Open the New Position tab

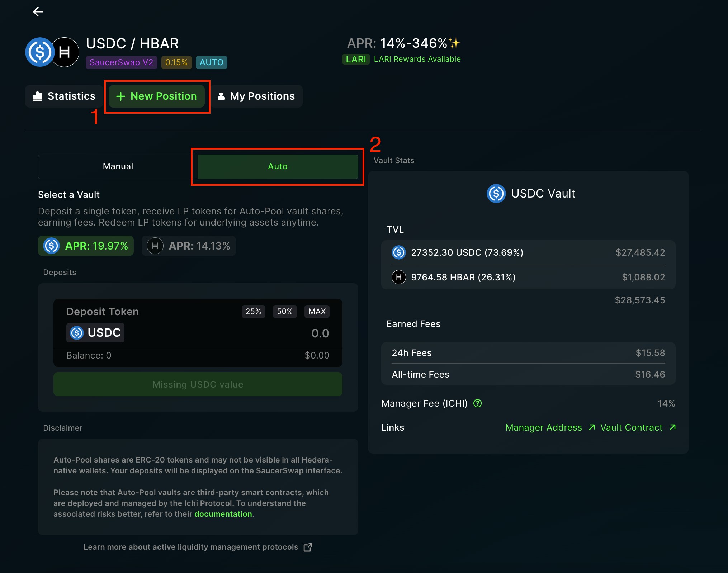click(156, 96)
